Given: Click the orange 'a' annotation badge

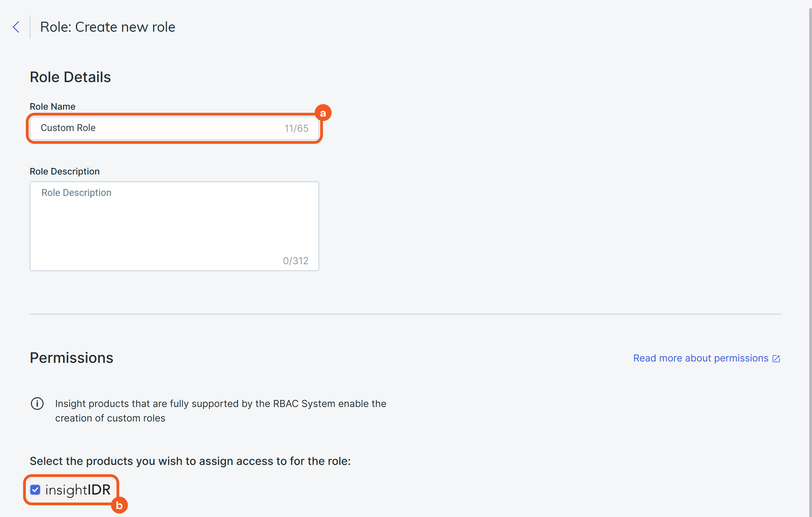Looking at the screenshot, I should click(323, 113).
